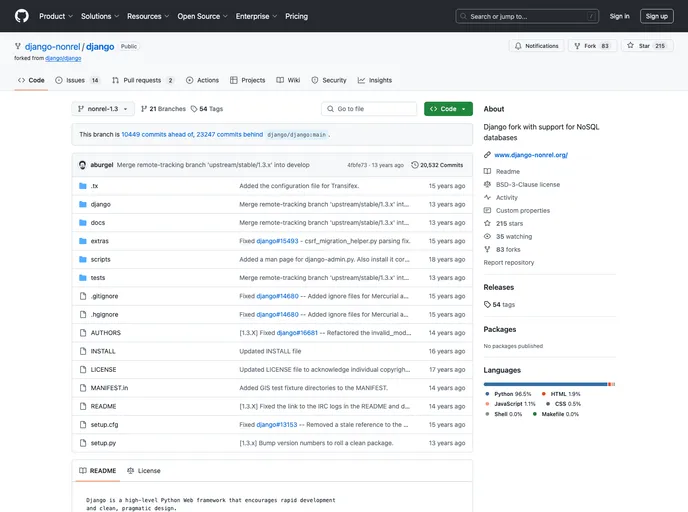The image size is (688, 512).
Task: Click the tests folder icon
Action: pyautogui.click(x=82, y=278)
